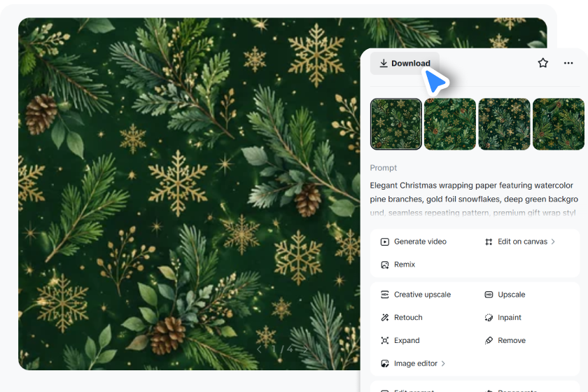Go to next image with right arrow
The image size is (588, 392).
point(305,349)
